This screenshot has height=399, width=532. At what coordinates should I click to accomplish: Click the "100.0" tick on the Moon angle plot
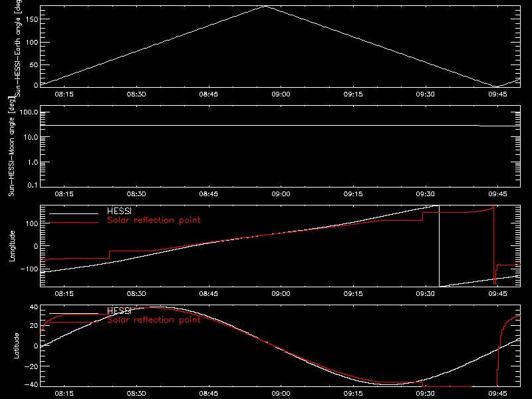pyautogui.click(x=29, y=112)
